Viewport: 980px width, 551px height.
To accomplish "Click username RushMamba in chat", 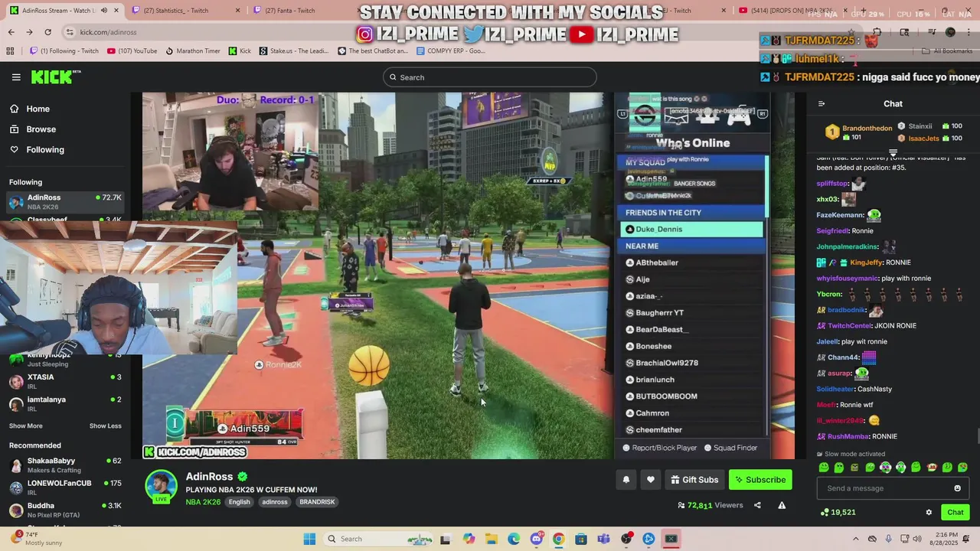I will click(848, 436).
